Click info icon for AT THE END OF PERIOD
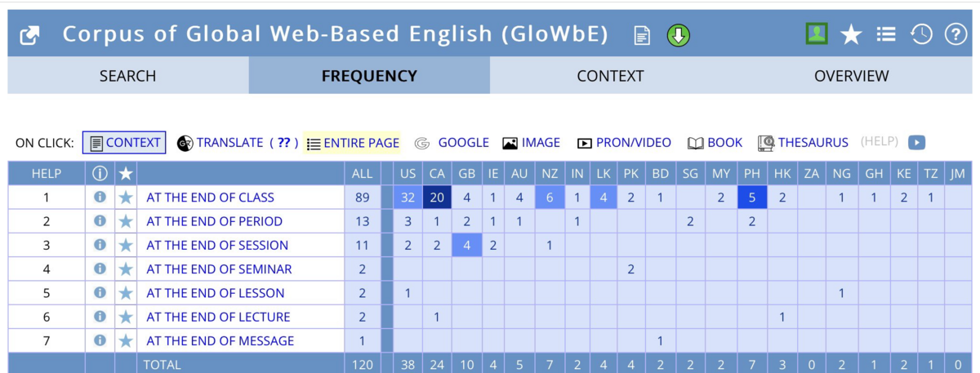The height and width of the screenshot is (373, 980). click(x=100, y=220)
